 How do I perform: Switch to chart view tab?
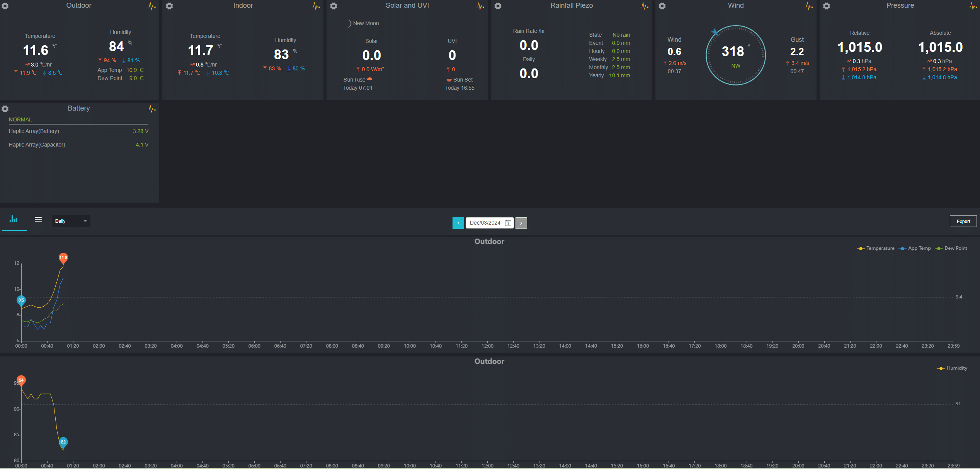point(14,220)
